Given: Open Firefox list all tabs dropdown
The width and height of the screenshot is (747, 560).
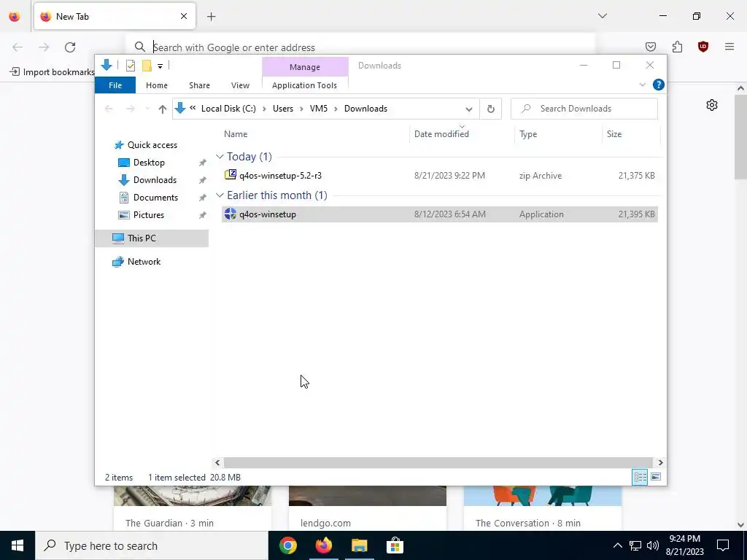Looking at the screenshot, I should click(602, 16).
